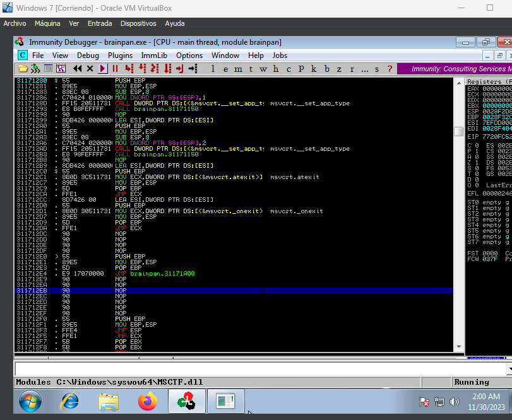Close the debugged program with X icon
This screenshot has height=420, width=512.
coord(90,69)
